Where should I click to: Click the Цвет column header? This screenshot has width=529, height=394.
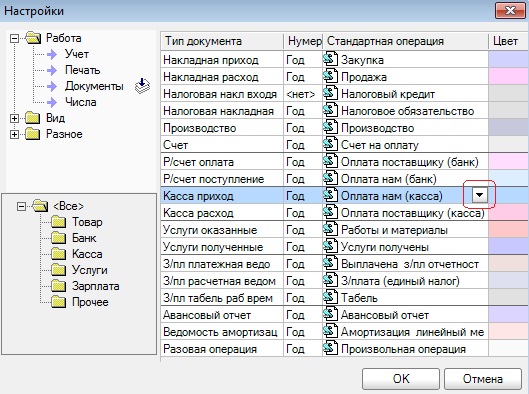[508, 41]
